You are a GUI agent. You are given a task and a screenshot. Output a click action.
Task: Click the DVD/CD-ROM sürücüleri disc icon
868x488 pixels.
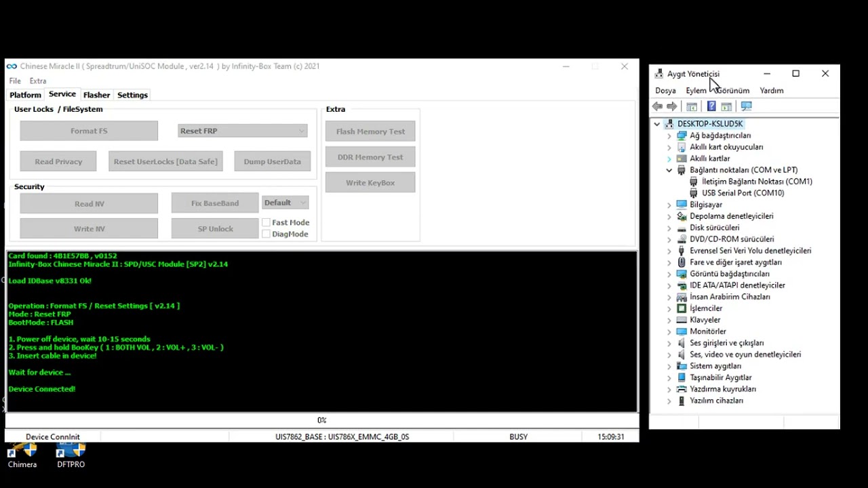tap(682, 239)
